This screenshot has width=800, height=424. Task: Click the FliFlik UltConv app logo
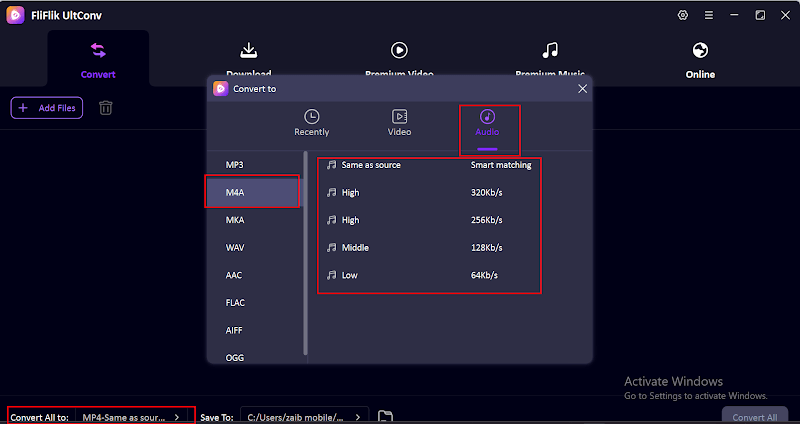click(15, 15)
